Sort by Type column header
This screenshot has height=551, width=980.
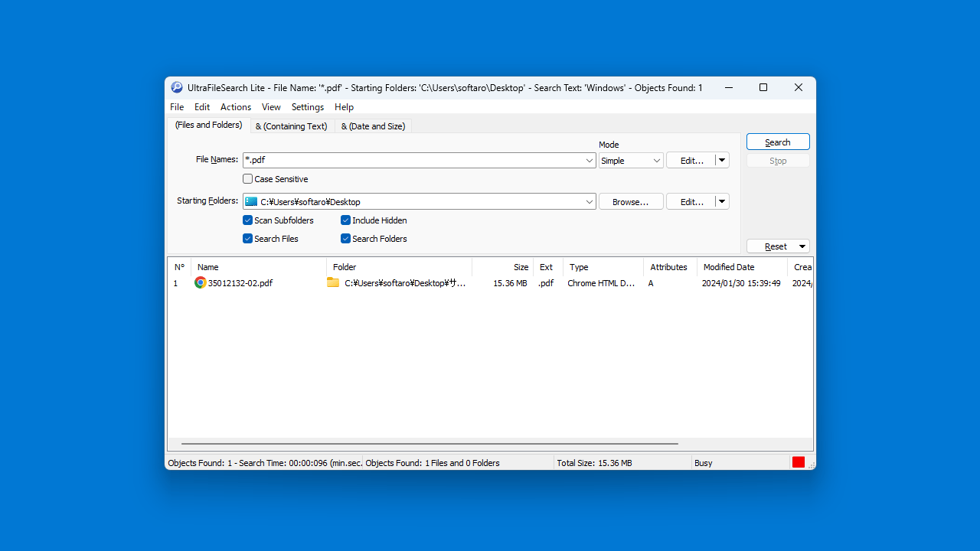603,267
